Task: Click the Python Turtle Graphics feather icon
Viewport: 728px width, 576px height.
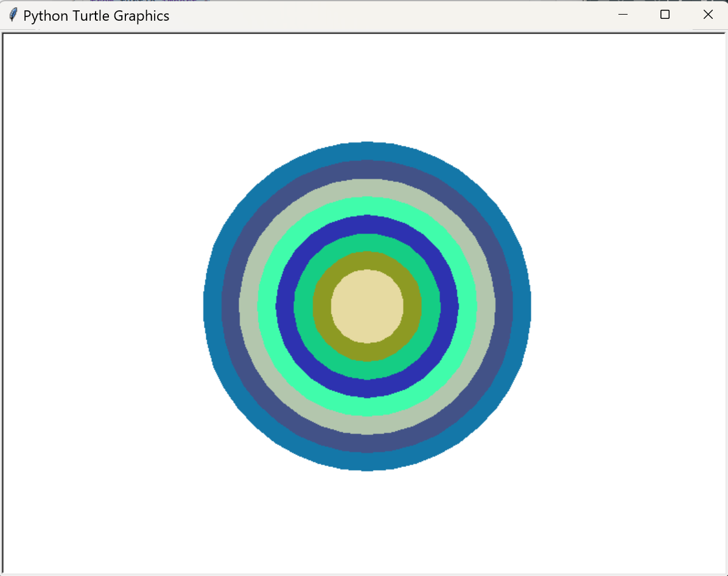Action: [x=13, y=15]
